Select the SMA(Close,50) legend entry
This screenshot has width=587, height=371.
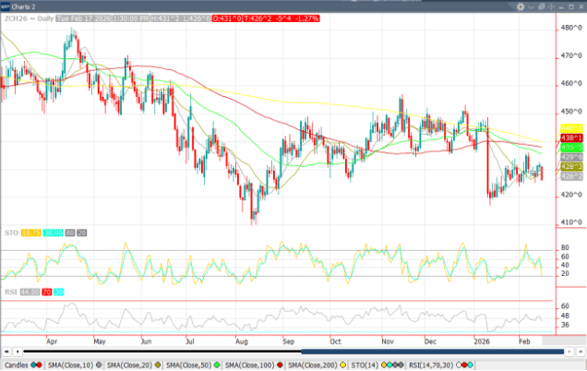[x=193, y=365]
